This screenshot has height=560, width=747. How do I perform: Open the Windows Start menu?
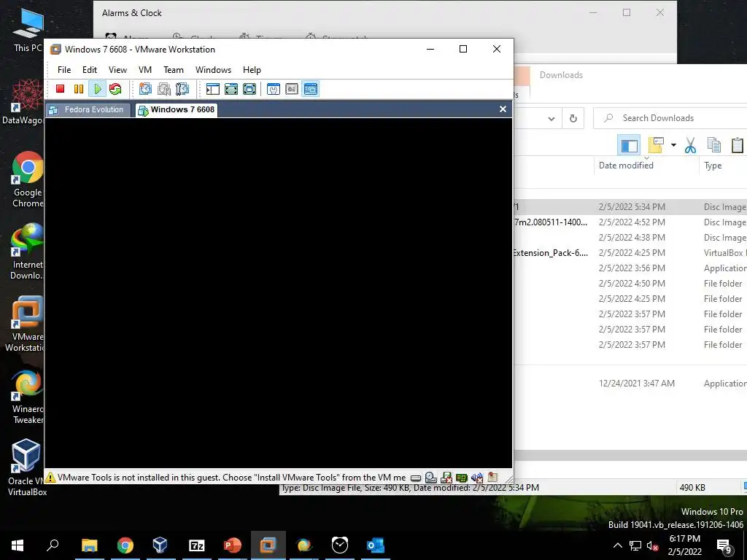pyautogui.click(x=18, y=545)
